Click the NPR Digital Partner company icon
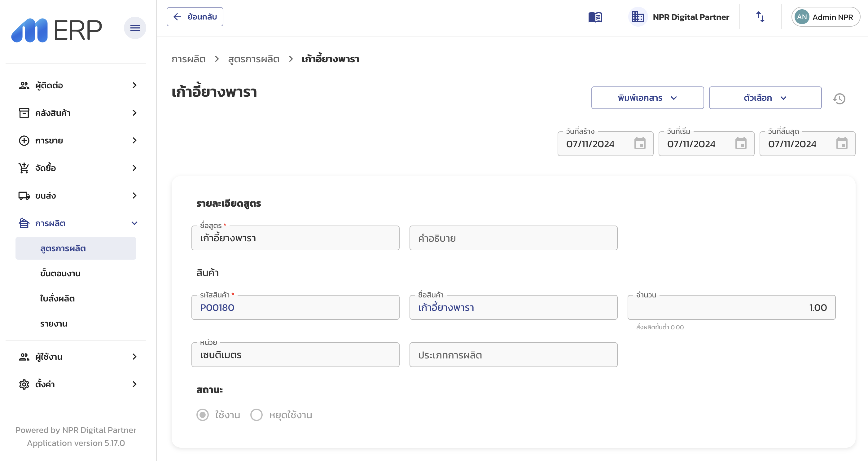This screenshot has height=461, width=868. [x=638, y=17]
